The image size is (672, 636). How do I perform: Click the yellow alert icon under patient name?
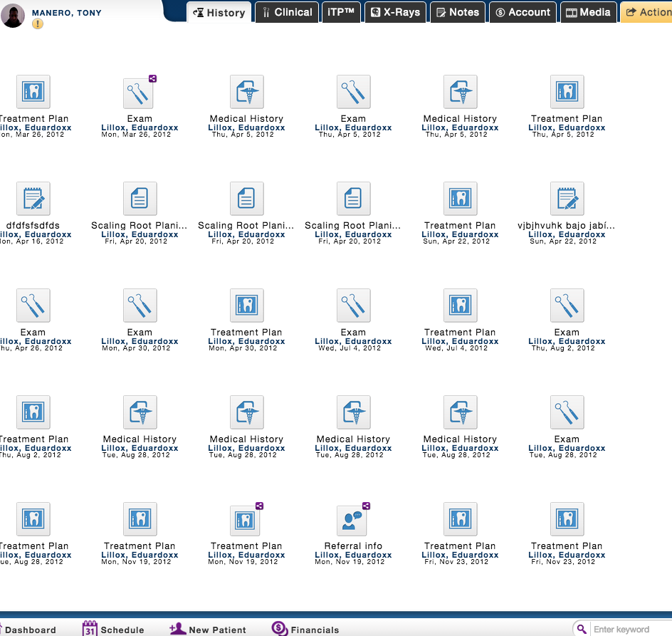pyautogui.click(x=38, y=24)
